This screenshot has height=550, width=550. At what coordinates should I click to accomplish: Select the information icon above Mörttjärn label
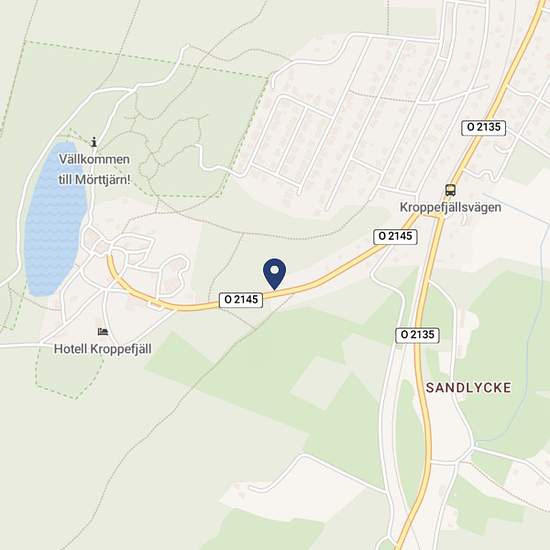click(x=94, y=142)
